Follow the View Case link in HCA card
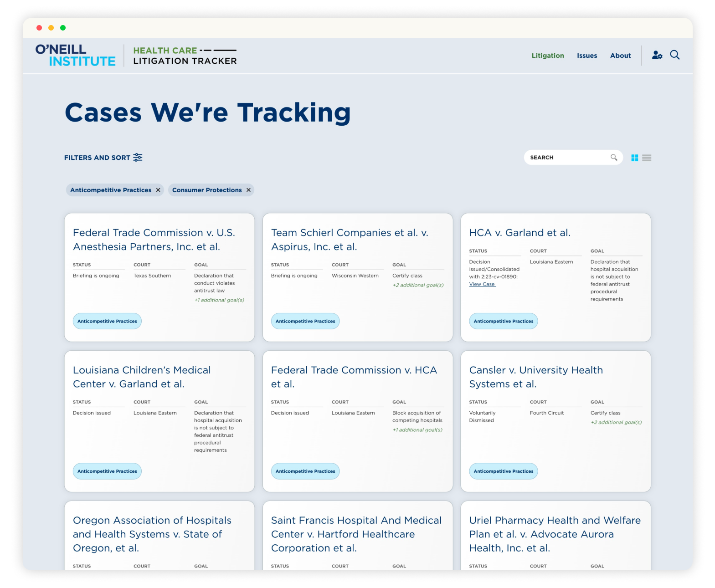Image resolution: width=715 pixels, height=588 pixels. pos(482,284)
